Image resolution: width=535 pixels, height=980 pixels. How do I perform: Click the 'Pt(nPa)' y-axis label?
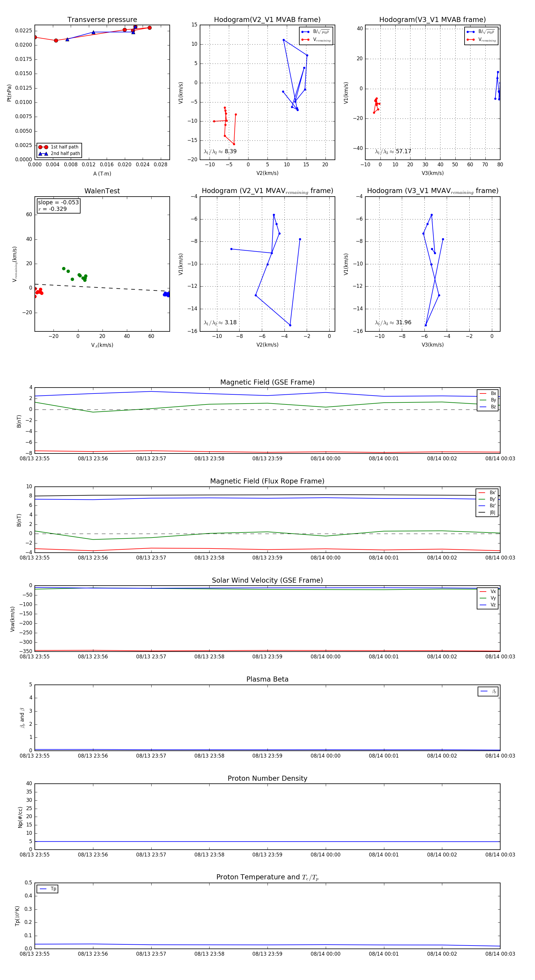(9, 93)
